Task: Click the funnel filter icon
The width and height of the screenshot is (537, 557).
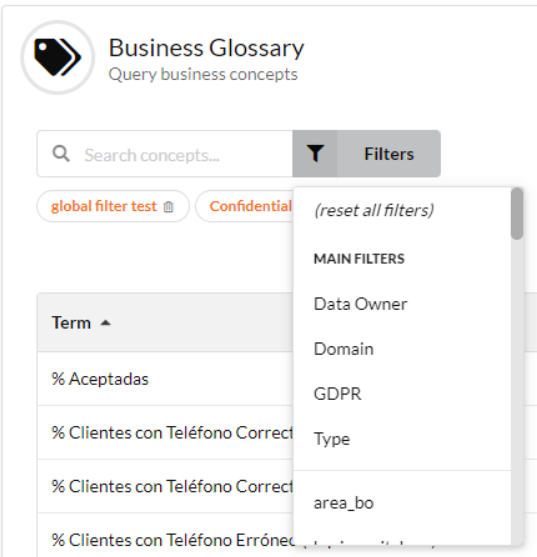Action: [315, 153]
